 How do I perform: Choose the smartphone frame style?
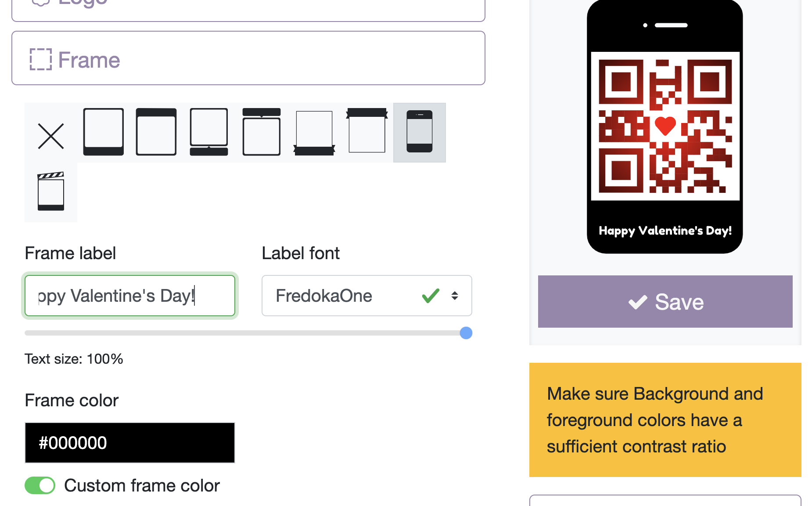419,132
